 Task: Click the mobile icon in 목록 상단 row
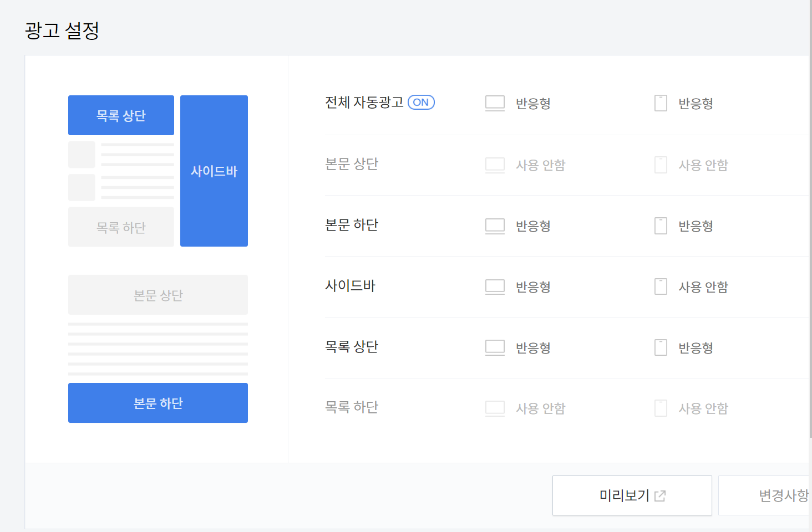[661, 347]
